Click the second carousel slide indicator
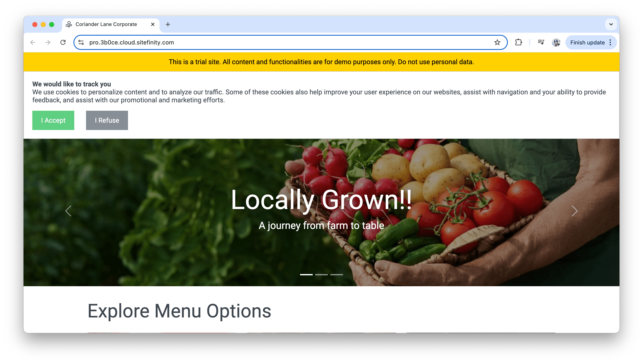This screenshot has width=643, height=364. point(321,274)
